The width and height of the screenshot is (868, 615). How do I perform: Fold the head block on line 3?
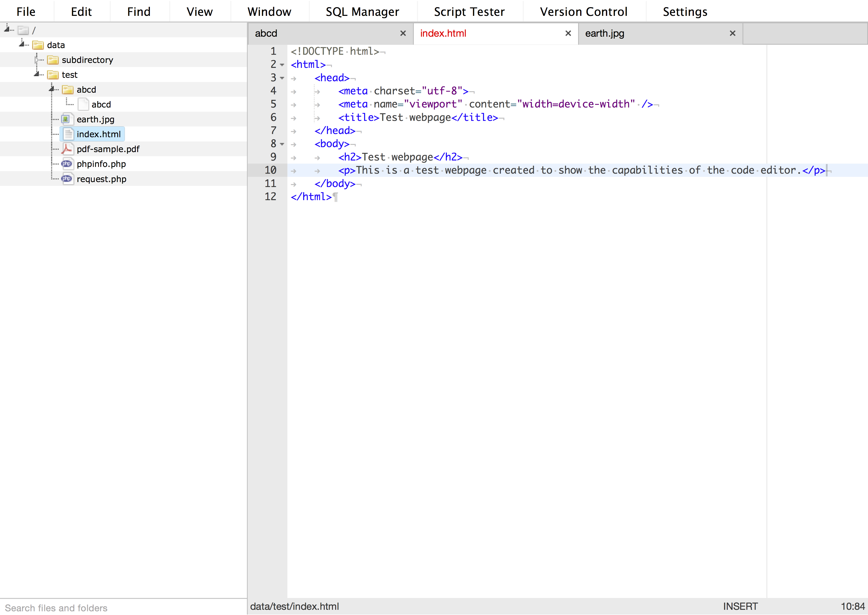pyautogui.click(x=282, y=78)
